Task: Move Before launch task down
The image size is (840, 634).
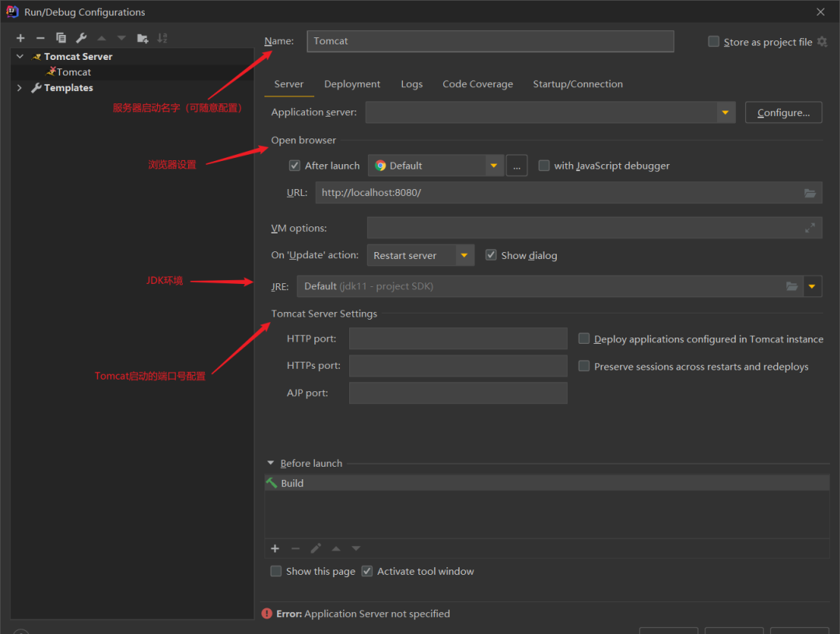Action: tap(356, 548)
